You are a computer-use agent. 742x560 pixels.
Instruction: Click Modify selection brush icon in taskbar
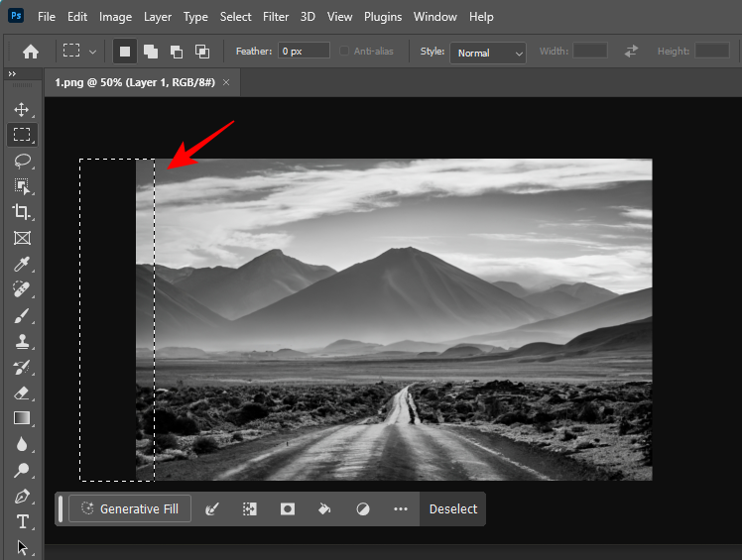[212, 508]
